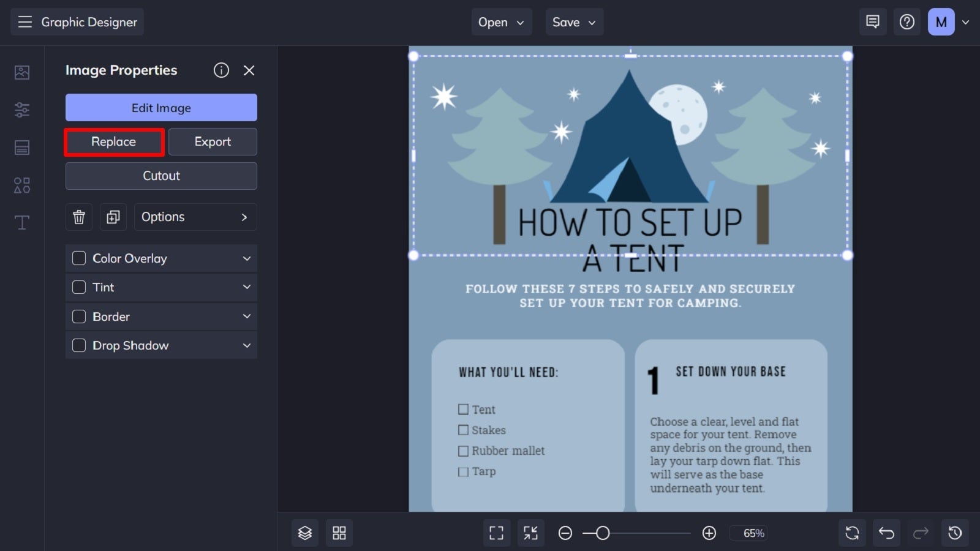Viewport: 980px width, 551px height.
Task: Click the Edit Image button
Action: [x=160, y=107]
